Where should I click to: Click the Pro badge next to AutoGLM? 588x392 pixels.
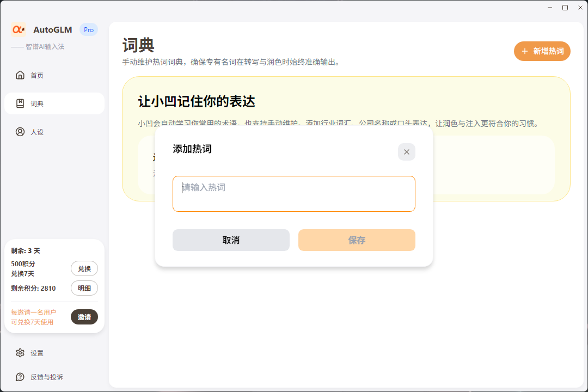coord(88,30)
